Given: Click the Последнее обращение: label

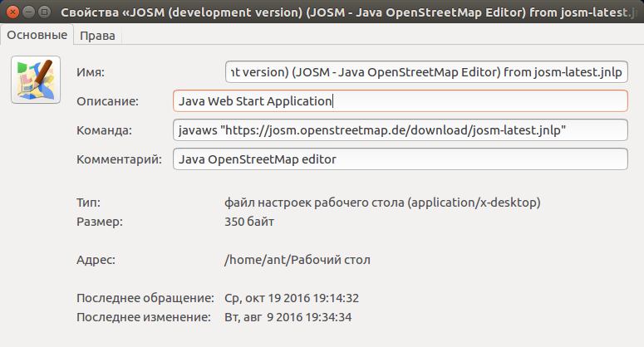Looking at the screenshot, I should click(x=145, y=298).
